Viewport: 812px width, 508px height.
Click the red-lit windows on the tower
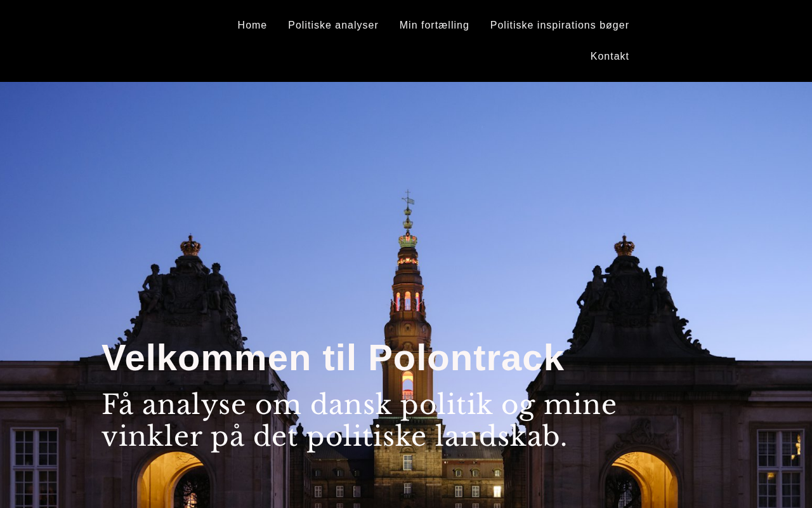tap(408, 301)
